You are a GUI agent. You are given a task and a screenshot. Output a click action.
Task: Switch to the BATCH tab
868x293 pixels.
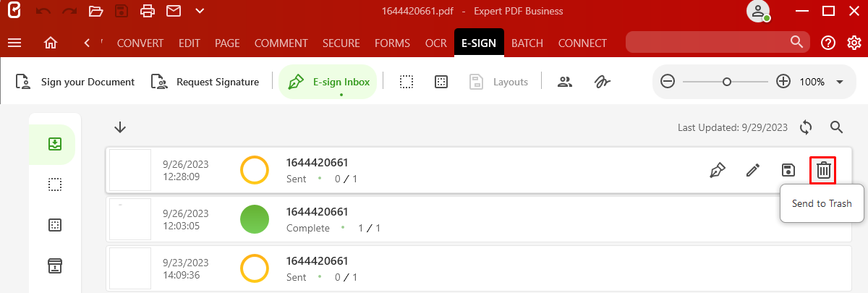coord(527,43)
